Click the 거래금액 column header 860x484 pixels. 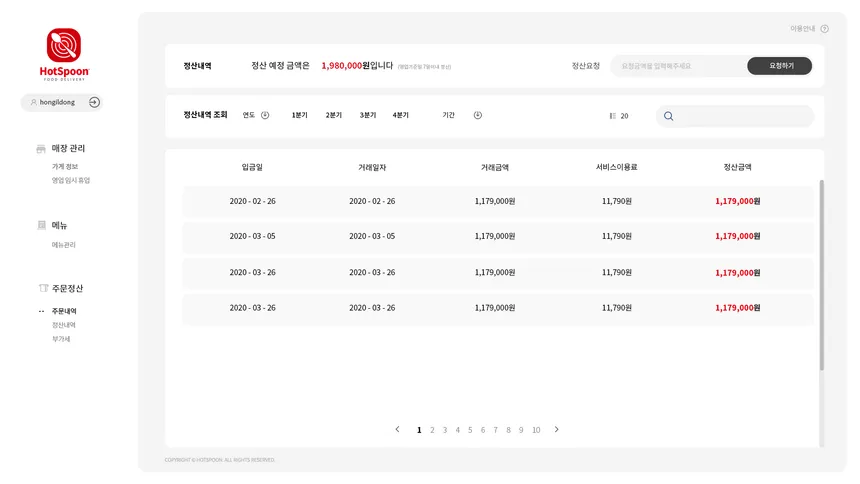(x=495, y=167)
